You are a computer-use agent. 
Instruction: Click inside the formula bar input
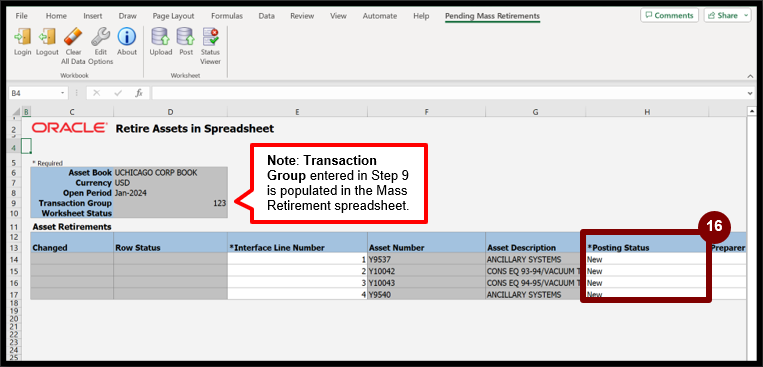[x=448, y=92]
